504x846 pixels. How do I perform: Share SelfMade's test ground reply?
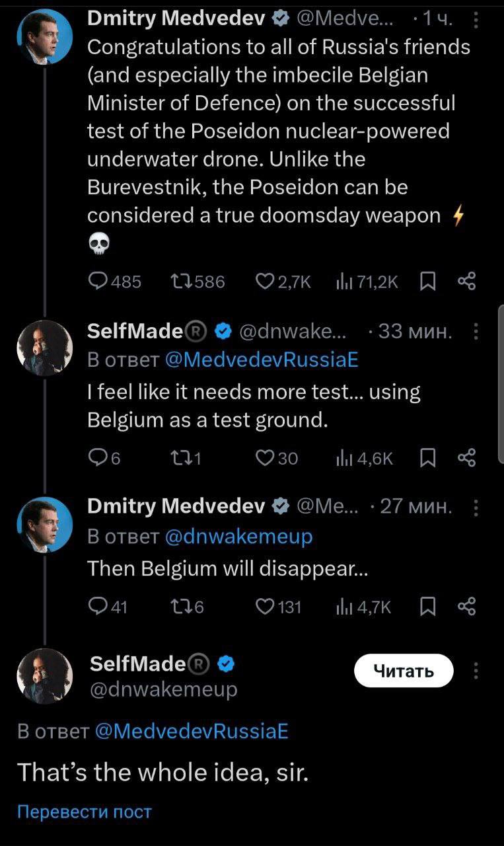466,458
